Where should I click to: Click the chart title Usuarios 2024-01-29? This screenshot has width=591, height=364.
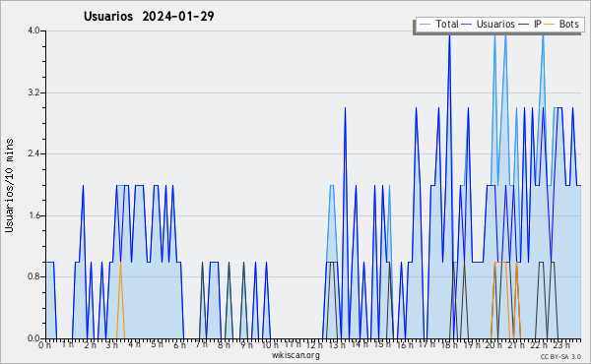(x=149, y=16)
